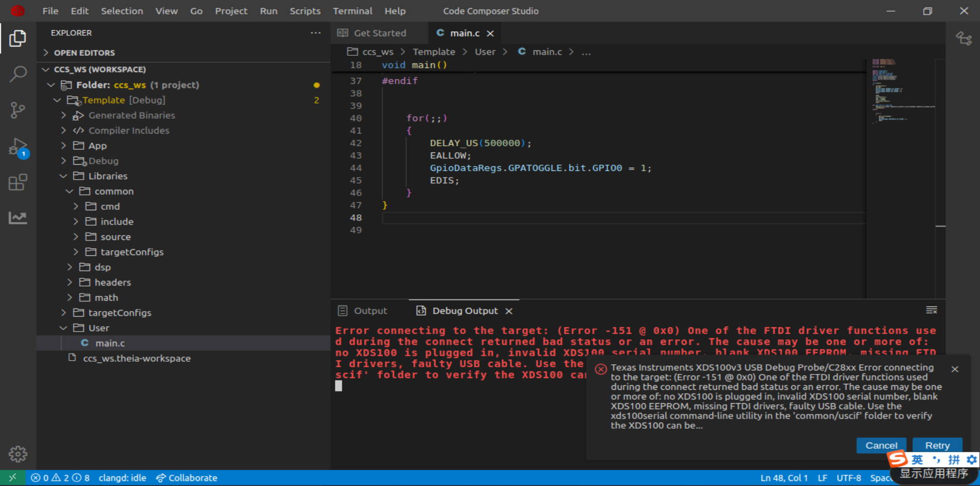
Task: Expand the cmd folder
Action: 76,206
